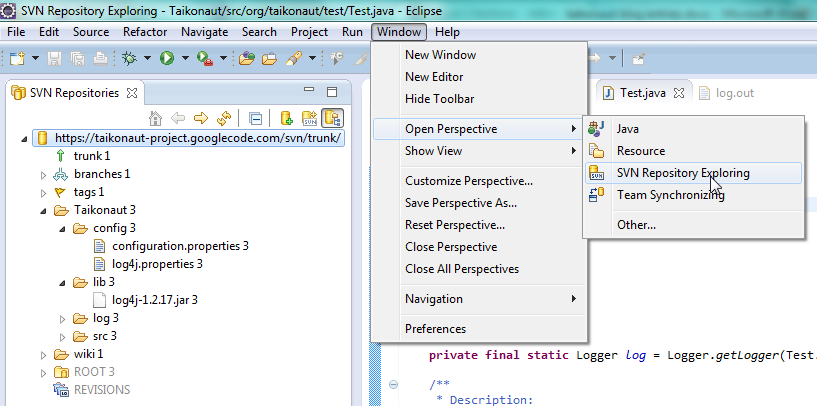817x406 pixels.
Task: Open Team Synchronizing perspective
Action: tap(693, 195)
